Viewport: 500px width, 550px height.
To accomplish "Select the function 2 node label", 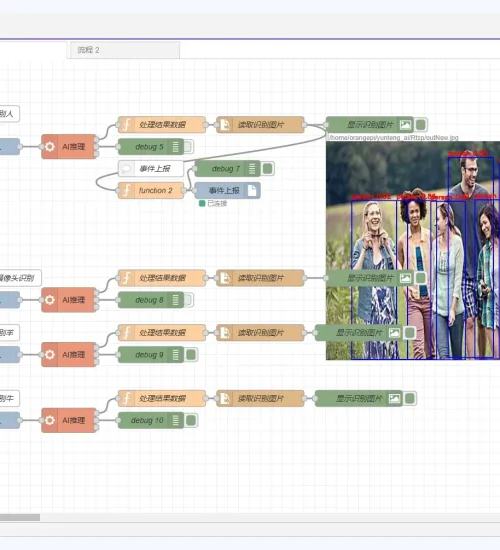I will 156,190.
